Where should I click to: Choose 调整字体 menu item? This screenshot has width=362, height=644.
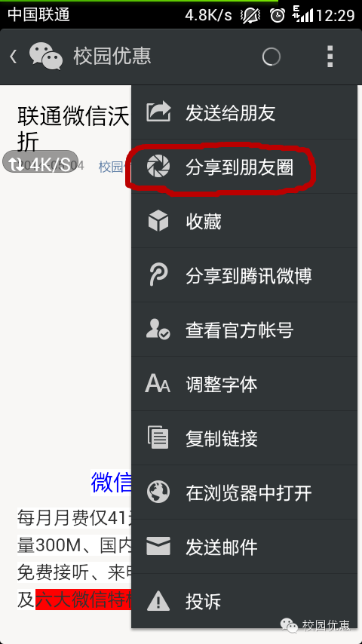[x=244, y=384]
